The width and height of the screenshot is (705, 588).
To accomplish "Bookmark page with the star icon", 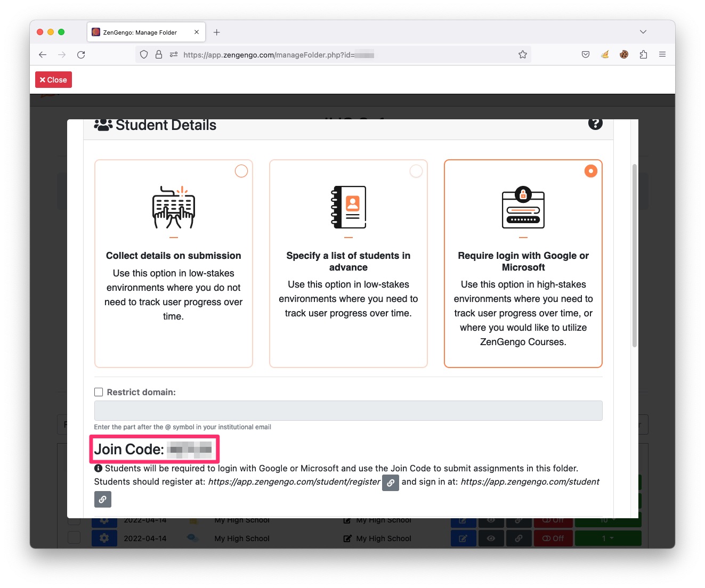I will click(x=523, y=54).
